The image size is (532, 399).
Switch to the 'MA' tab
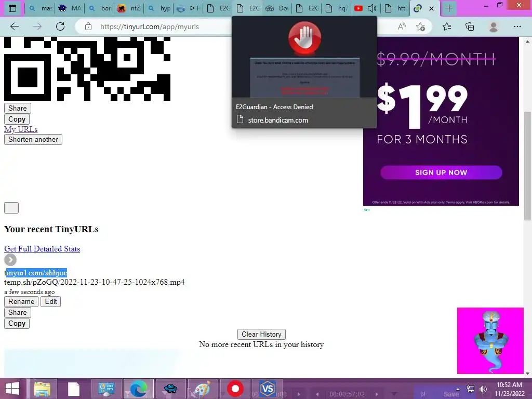point(69,8)
